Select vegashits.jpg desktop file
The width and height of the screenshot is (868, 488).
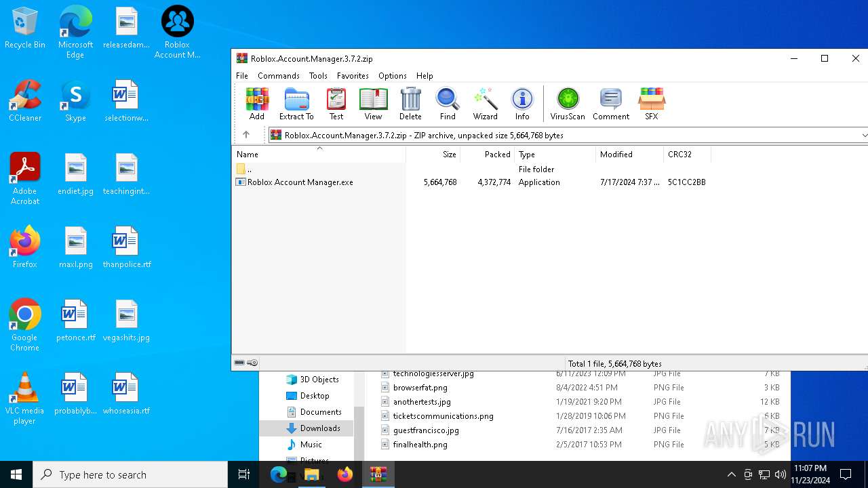127,321
